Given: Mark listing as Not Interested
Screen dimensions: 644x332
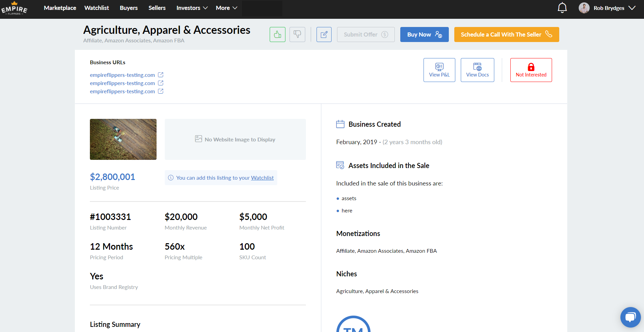Looking at the screenshot, I should pyautogui.click(x=531, y=70).
